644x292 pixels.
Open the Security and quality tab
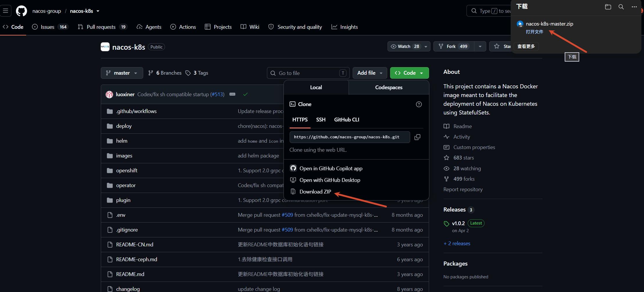[295, 27]
